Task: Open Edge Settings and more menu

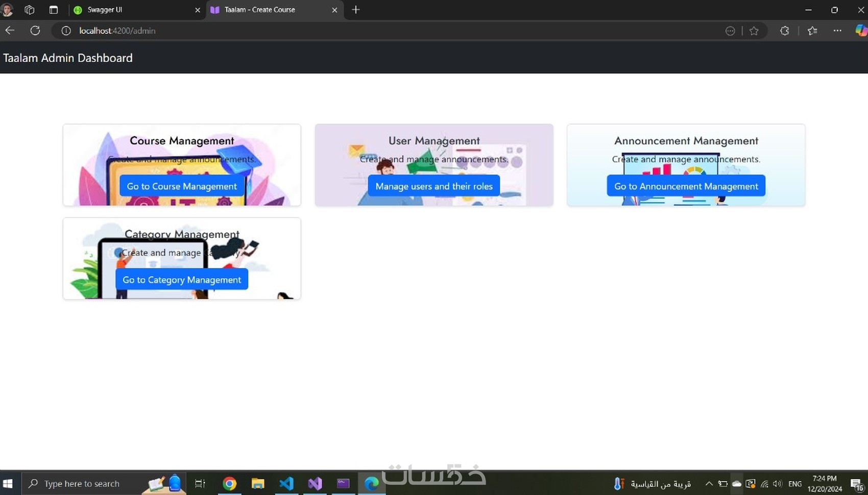Action: [x=837, y=31]
